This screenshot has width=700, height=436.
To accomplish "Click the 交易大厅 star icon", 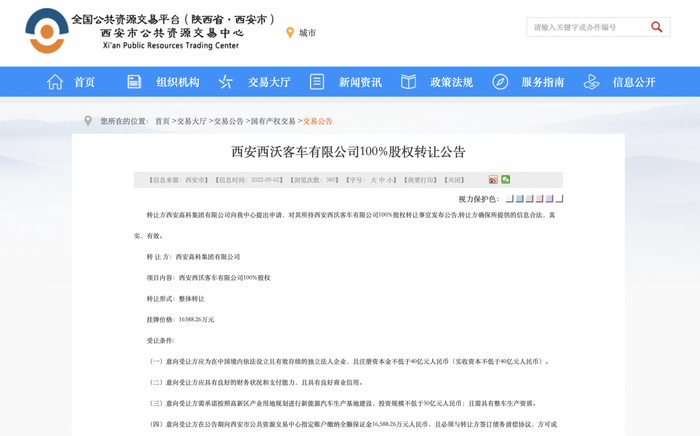I will [225, 82].
